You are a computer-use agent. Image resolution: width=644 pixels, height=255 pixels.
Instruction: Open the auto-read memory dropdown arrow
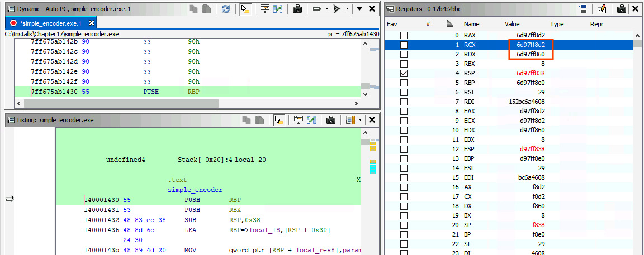(347, 8)
